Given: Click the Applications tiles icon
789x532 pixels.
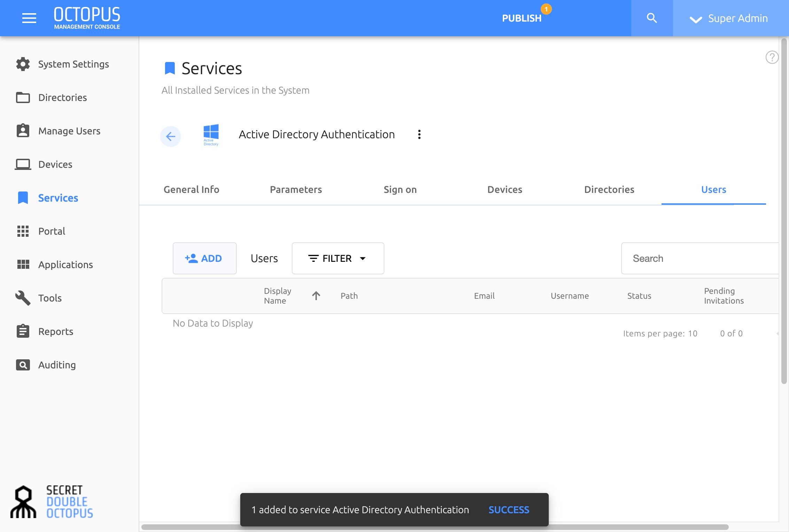Looking at the screenshot, I should pyautogui.click(x=23, y=265).
